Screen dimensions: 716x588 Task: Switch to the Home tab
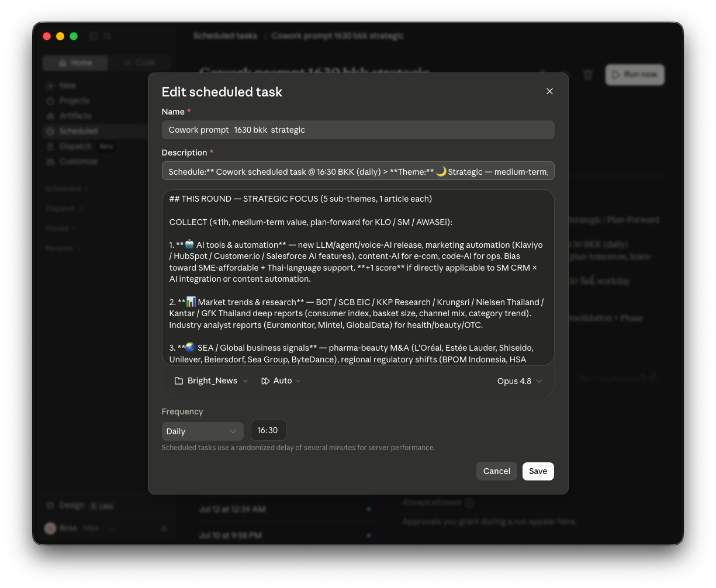pyautogui.click(x=75, y=63)
